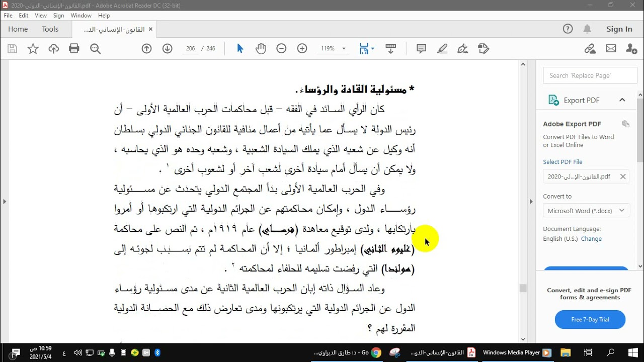This screenshot has width=644, height=362.
Task: Add document to starred with star icon
Action: [33, 49]
